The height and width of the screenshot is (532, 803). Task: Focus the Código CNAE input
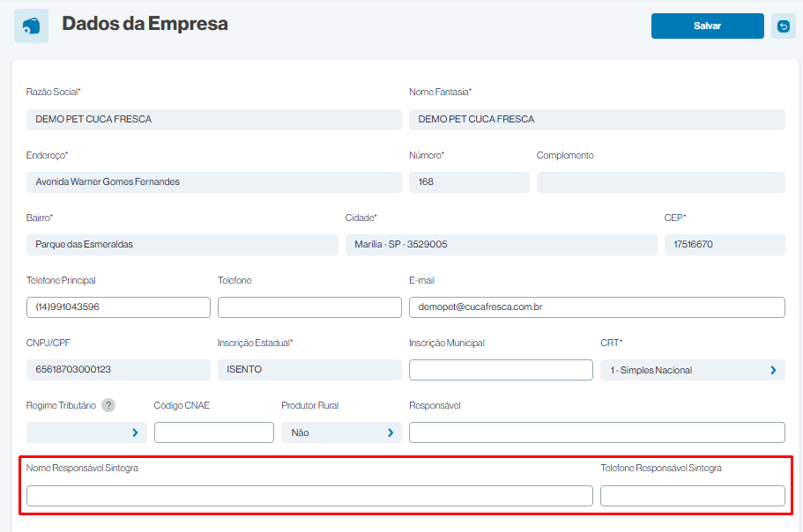[x=214, y=432]
